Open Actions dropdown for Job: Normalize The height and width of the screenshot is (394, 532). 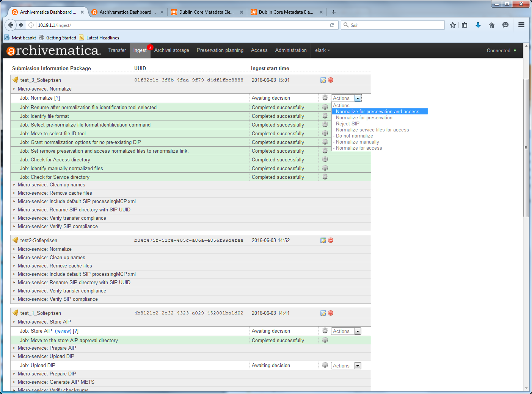click(x=346, y=98)
